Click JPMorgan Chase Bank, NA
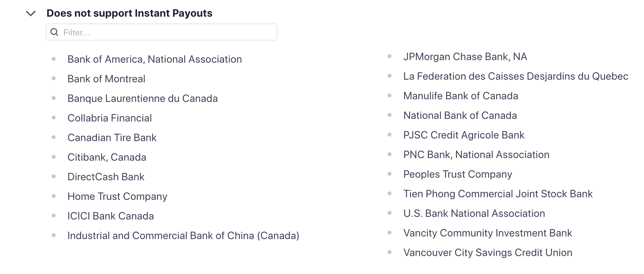 [465, 56]
